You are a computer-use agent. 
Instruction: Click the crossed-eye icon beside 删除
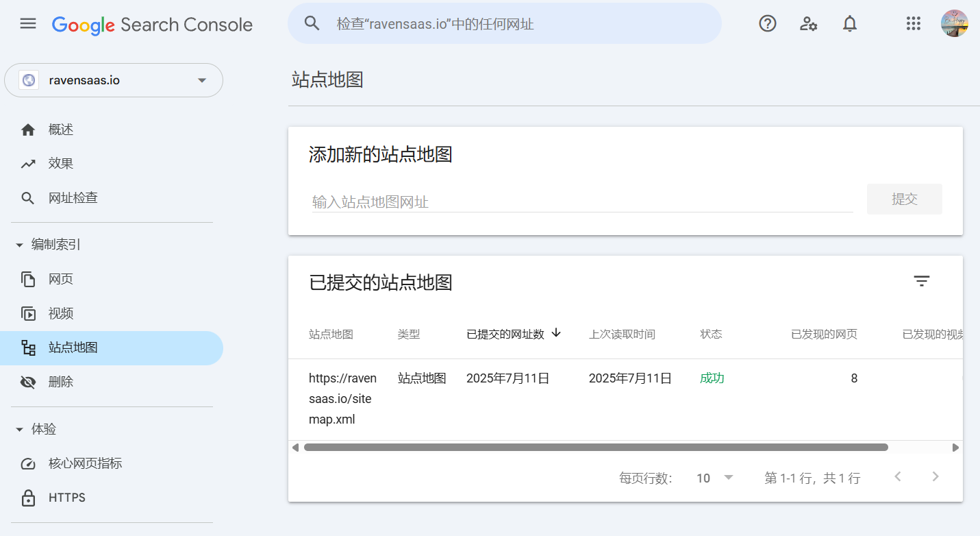tap(28, 382)
